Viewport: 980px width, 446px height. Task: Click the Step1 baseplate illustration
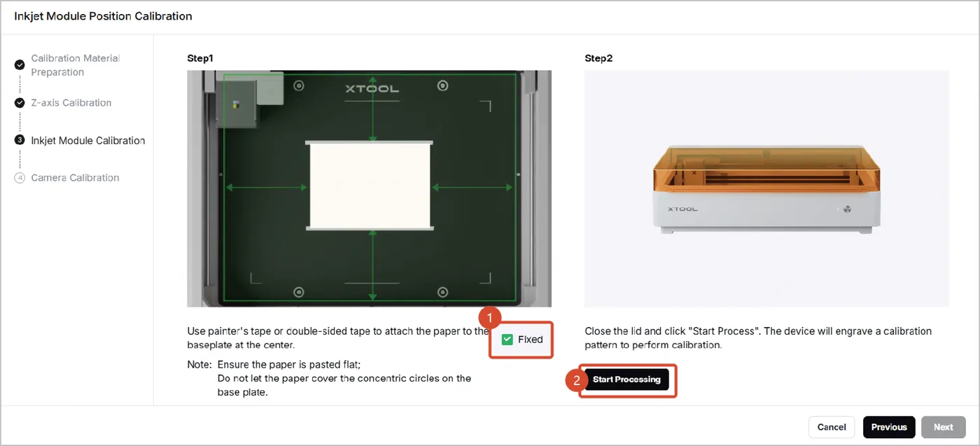click(369, 188)
